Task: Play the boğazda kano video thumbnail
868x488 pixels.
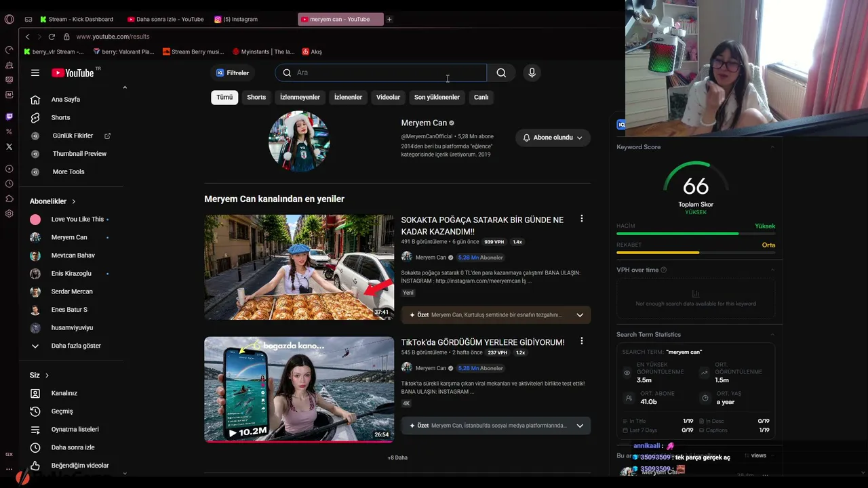Action: click(x=299, y=390)
